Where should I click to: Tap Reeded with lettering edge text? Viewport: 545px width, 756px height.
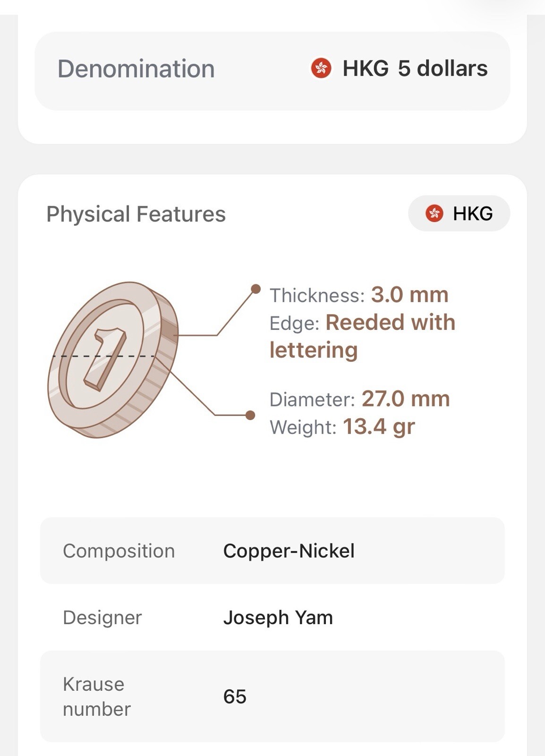point(362,336)
